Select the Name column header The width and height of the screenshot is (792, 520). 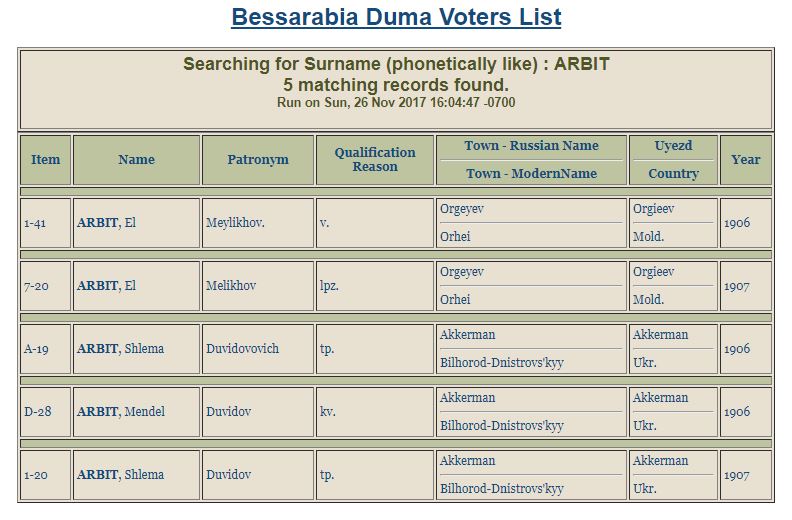tap(136, 160)
